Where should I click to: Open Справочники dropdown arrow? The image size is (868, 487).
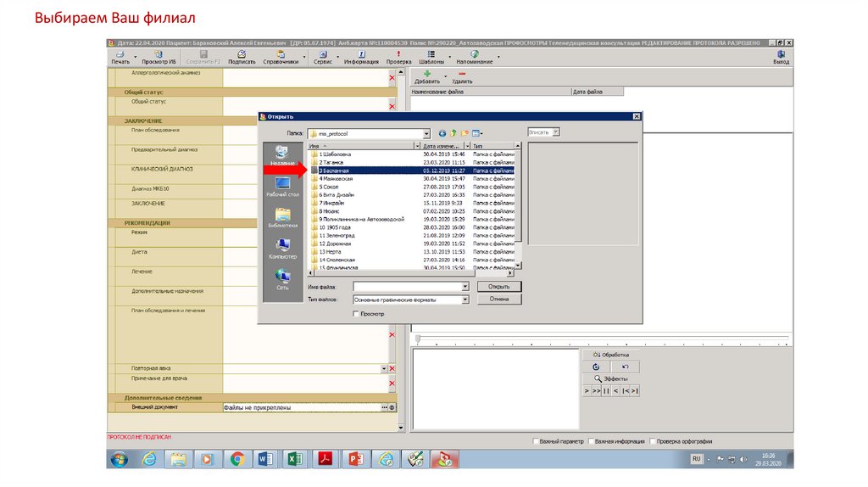click(304, 57)
